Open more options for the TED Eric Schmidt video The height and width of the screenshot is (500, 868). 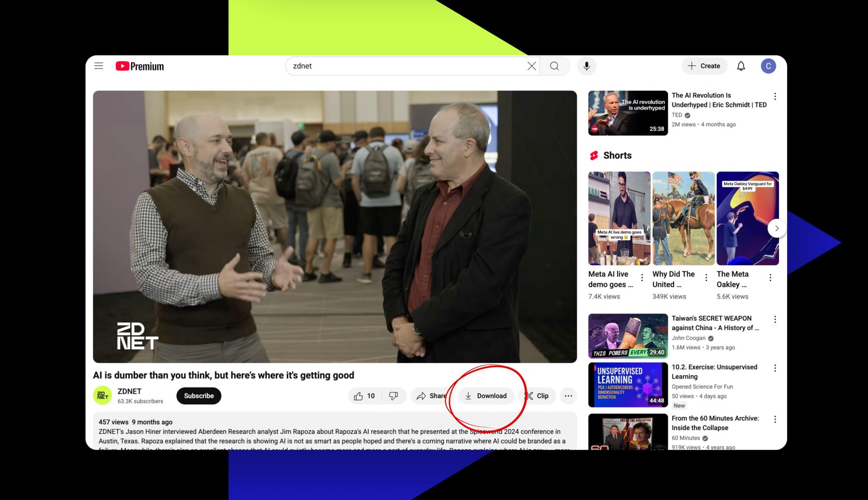(774, 96)
